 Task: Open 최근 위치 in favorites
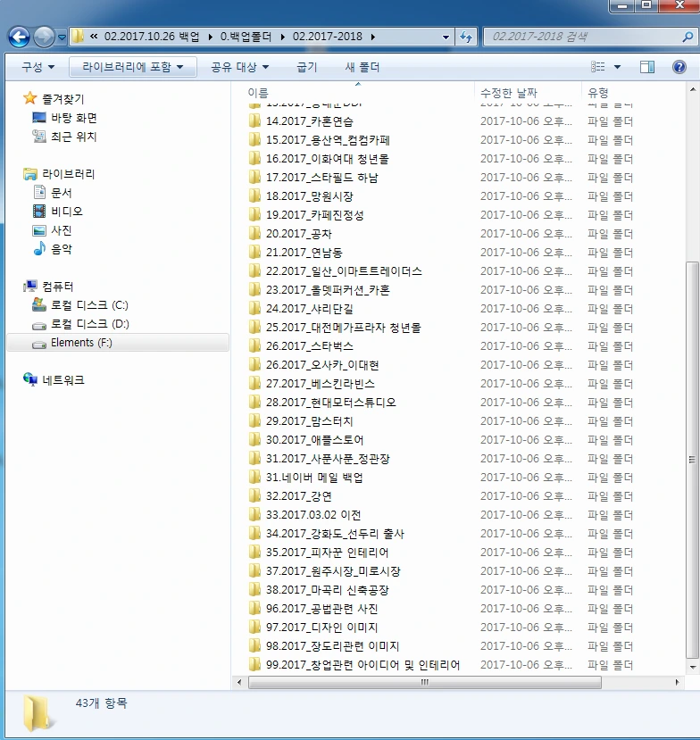tap(74, 137)
